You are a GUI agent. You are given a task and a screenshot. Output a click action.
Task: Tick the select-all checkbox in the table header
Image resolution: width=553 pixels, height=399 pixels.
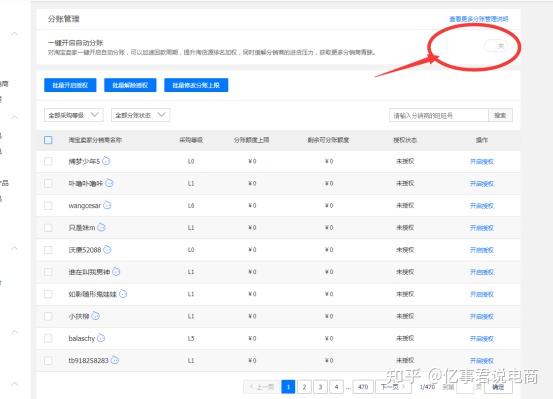[48, 140]
